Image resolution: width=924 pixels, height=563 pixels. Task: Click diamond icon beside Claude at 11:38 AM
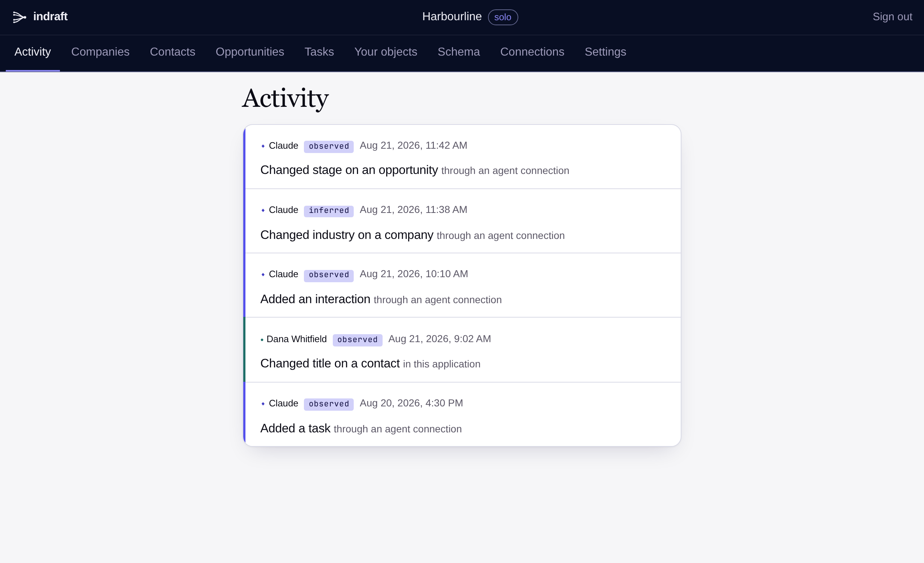[263, 210]
